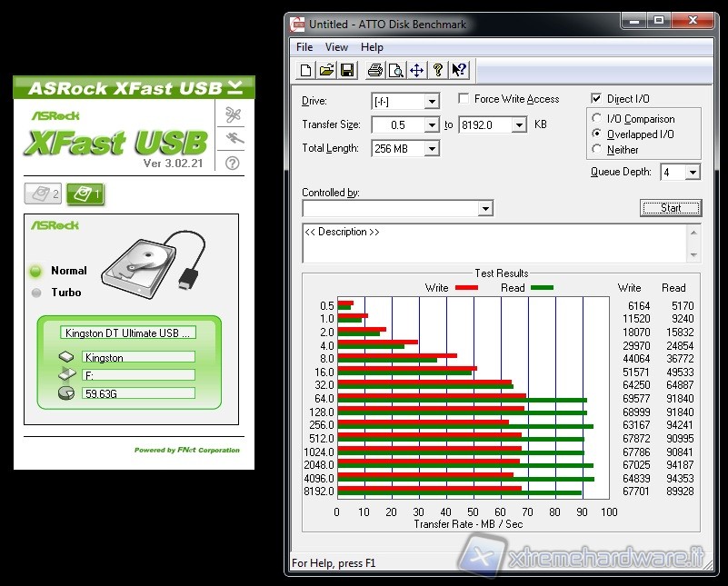Screen dimensions: 728x586
Task: Enable the Force Write Access checkbox
Action: tap(464, 99)
